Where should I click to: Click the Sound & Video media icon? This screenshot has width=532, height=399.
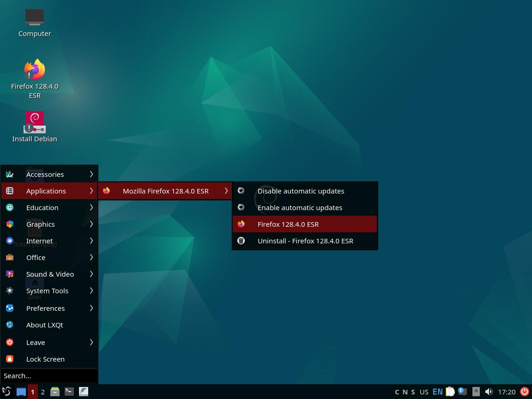[10, 274]
